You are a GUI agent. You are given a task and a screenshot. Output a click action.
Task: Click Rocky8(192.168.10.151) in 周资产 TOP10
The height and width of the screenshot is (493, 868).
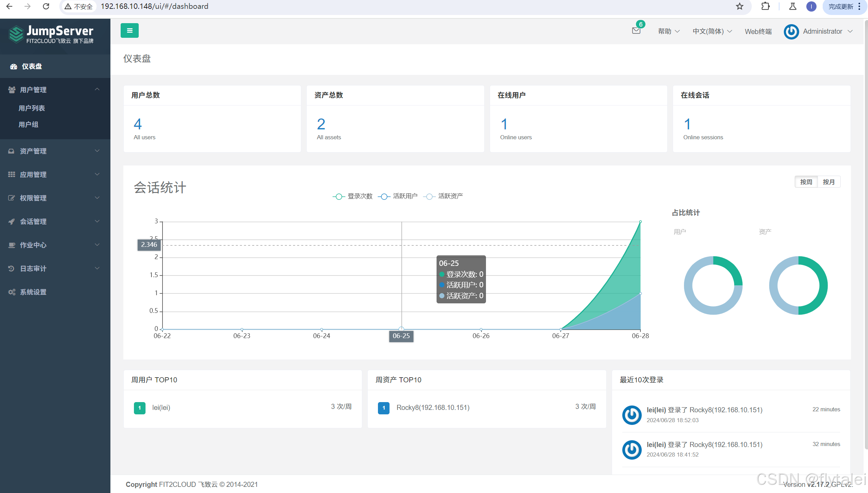(x=433, y=408)
